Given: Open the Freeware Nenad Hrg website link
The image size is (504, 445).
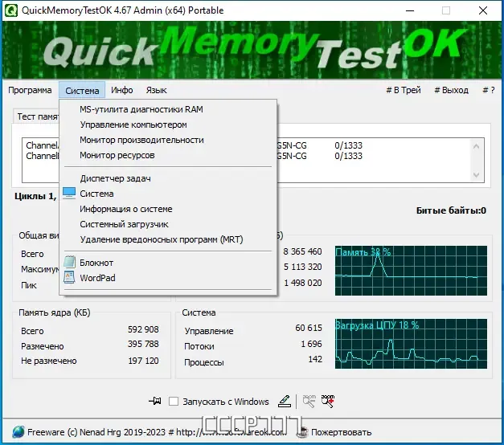Looking at the screenshot, I should click(157, 432).
